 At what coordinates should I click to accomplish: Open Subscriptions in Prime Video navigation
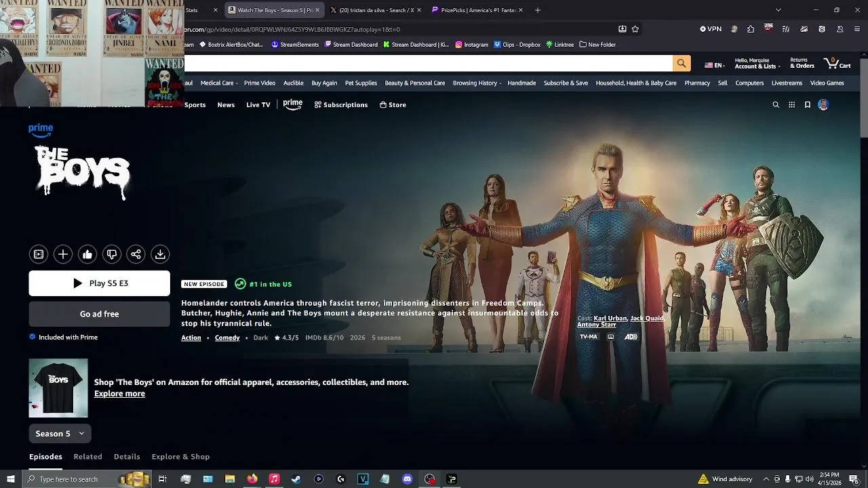point(341,105)
